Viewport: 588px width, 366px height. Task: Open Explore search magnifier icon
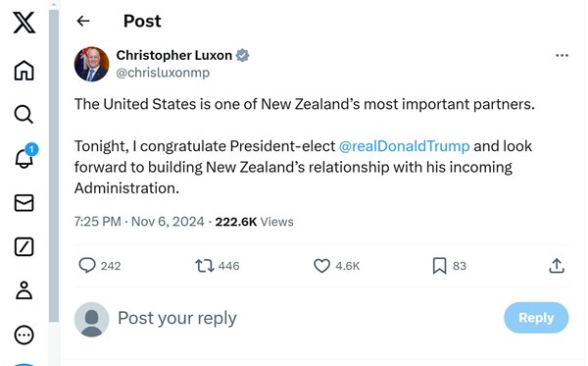24,114
